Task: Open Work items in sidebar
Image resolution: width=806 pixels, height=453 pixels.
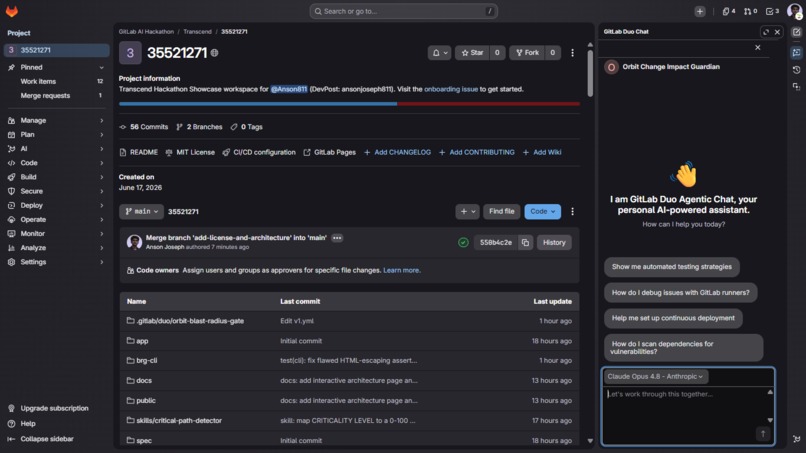Action: 56,81
